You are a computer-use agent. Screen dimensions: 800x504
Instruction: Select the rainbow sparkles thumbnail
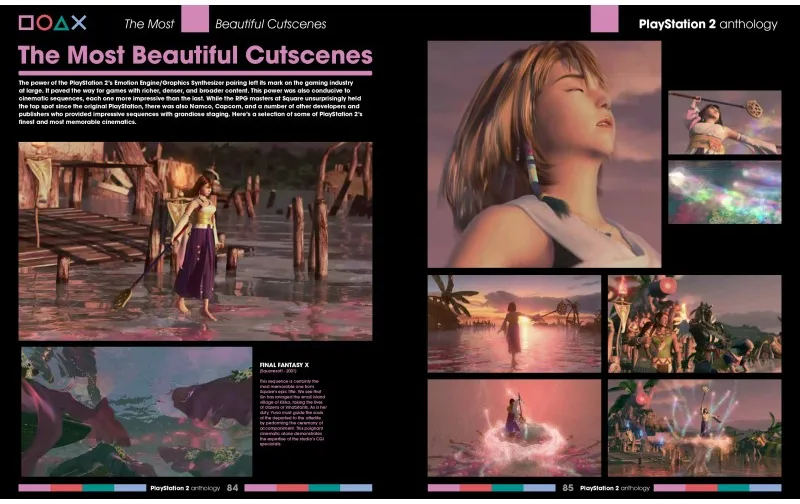click(x=724, y=192)
